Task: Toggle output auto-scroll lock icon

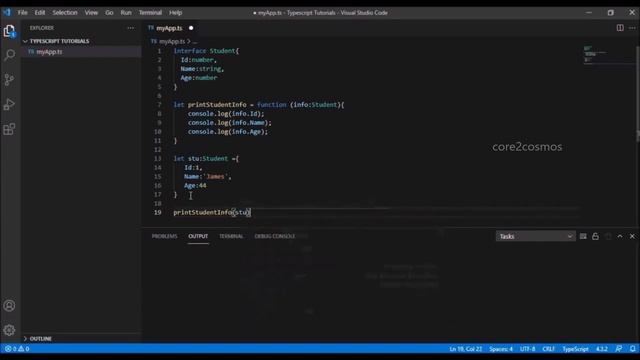Action: (x=596, y=236)
